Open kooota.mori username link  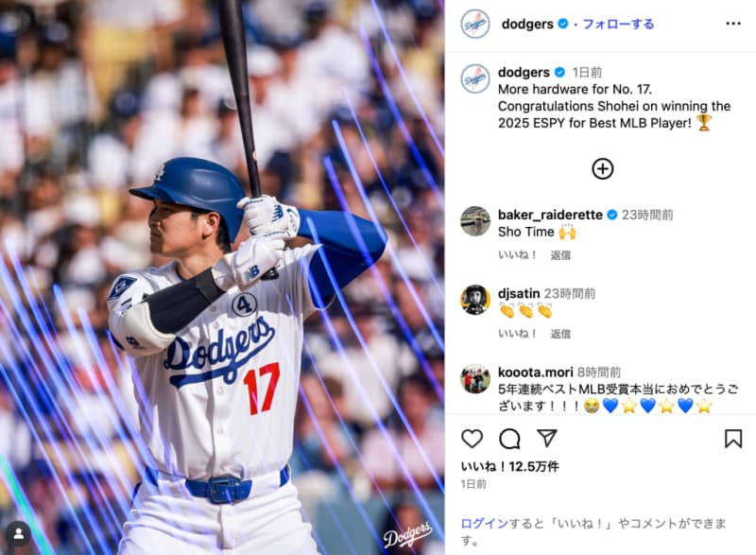535,372
